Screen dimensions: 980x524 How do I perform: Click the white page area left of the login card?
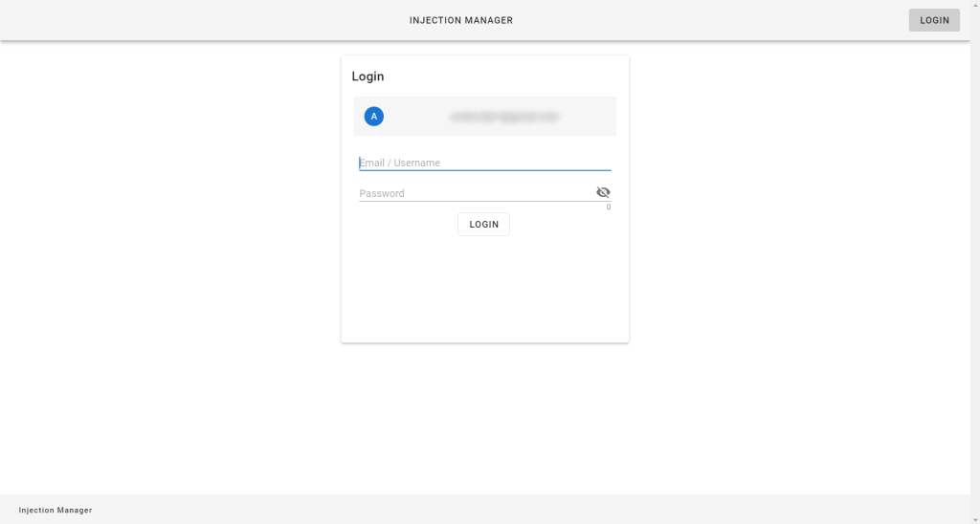172,239
